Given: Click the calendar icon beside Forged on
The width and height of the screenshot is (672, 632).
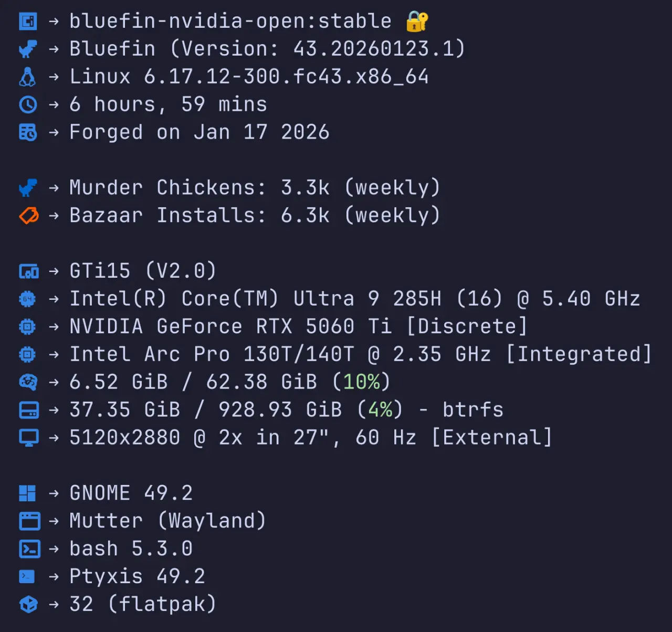Looking at the screenshot, I should (28, 132).
